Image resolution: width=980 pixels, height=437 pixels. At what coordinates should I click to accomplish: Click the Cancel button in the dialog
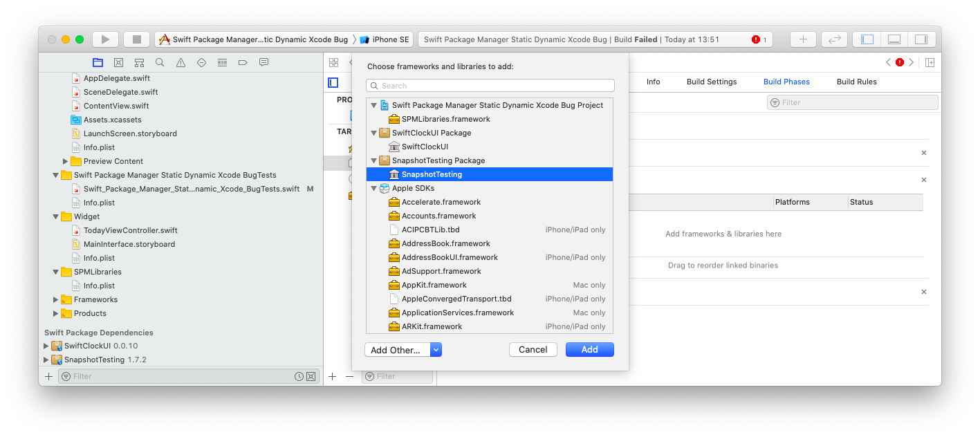point(533,350)
